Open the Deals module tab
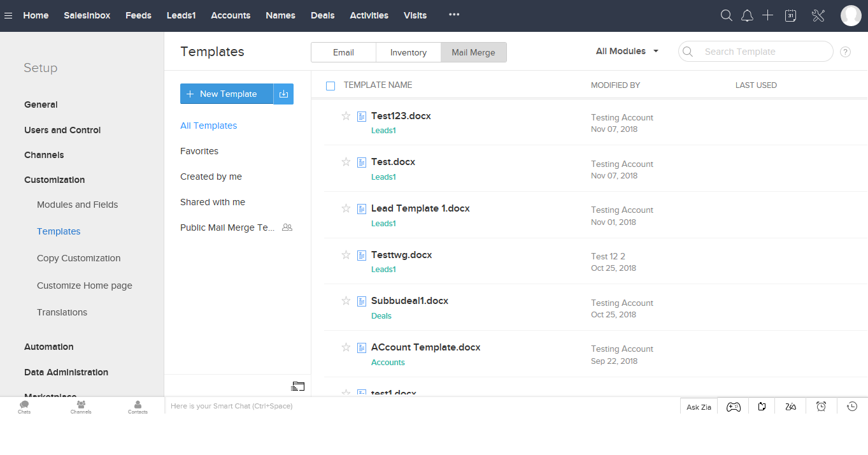Image resolution: width=868 pixels, height=455 pixels. pyautogui.click(x=322, y=15)
